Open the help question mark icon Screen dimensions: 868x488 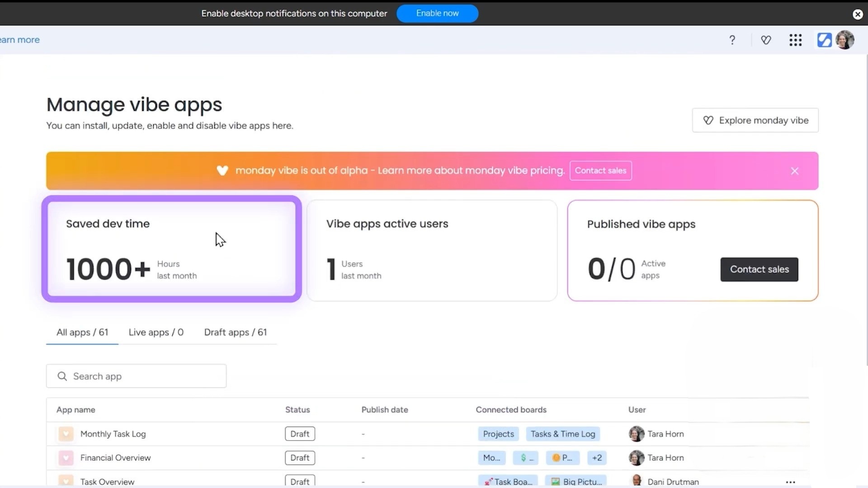tap(732, 40)
